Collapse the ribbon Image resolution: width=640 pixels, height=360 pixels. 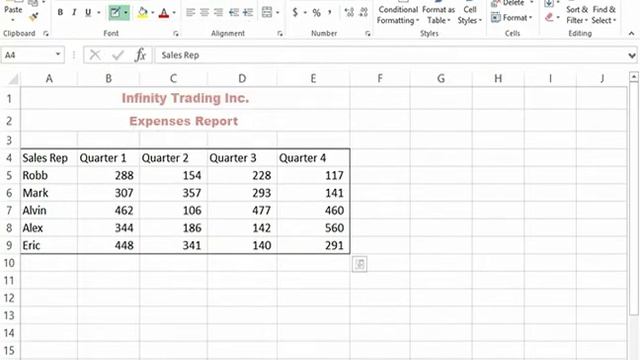pyautogui.click(x=631, y=33)
